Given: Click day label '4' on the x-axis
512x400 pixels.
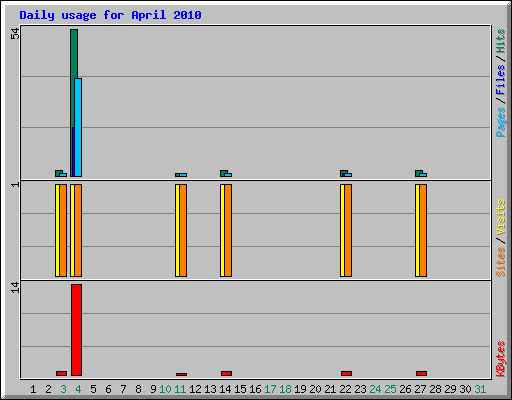Looking at the screenshot, I should tap(78, 389).
